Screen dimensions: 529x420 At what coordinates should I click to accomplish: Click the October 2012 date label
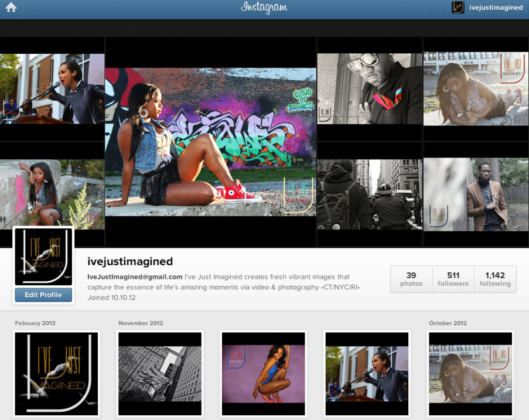point(448,323)
